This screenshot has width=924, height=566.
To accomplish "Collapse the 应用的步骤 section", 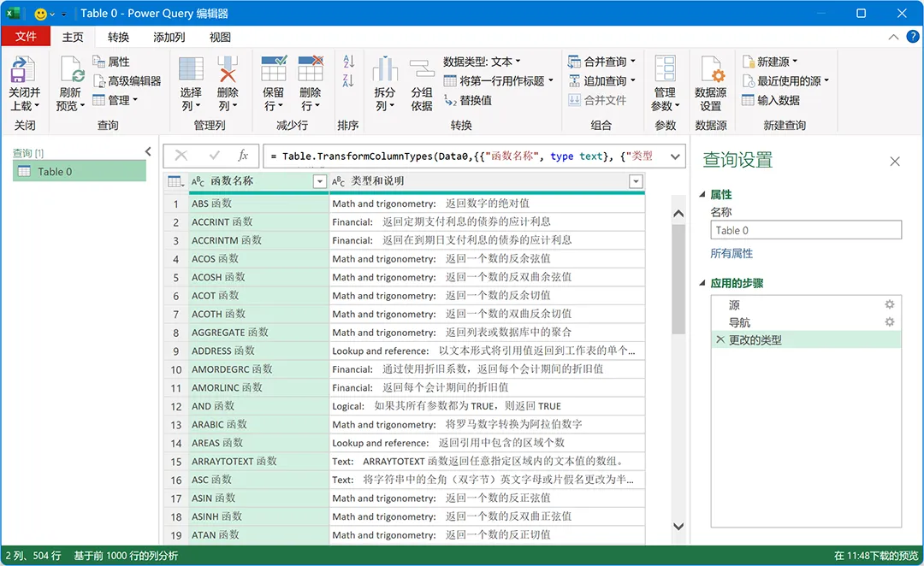I will point(702,283).
